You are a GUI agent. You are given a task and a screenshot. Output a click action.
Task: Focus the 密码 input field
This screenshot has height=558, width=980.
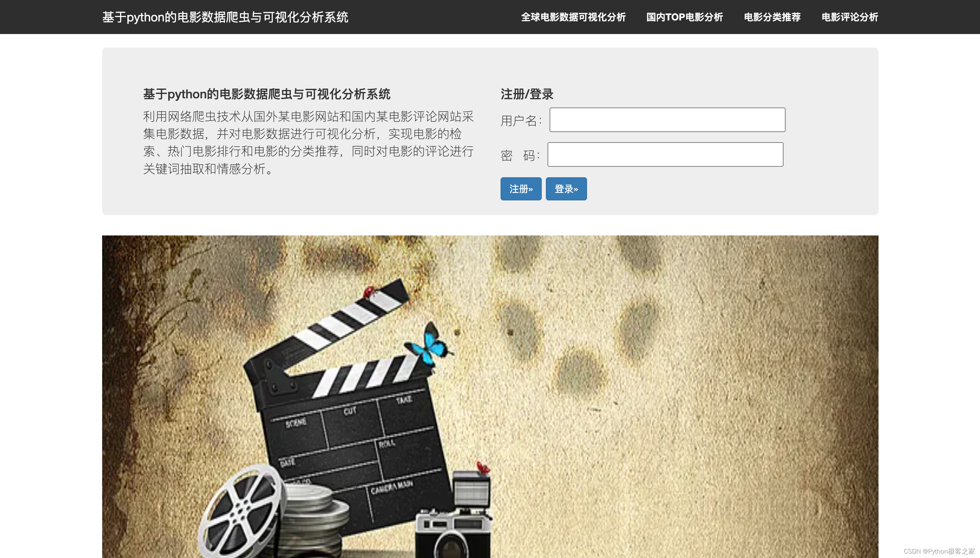coord(665,154)
